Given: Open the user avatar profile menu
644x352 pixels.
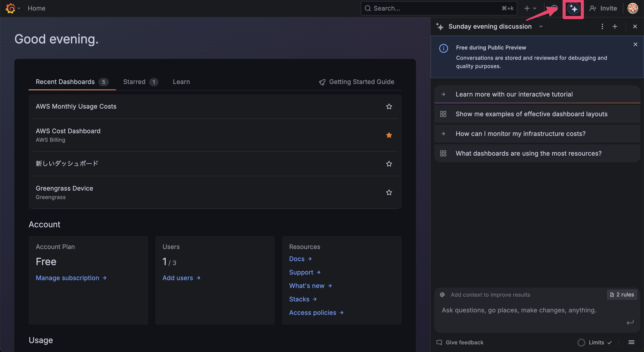Looking at the screenshot, I should click(633, 8).
